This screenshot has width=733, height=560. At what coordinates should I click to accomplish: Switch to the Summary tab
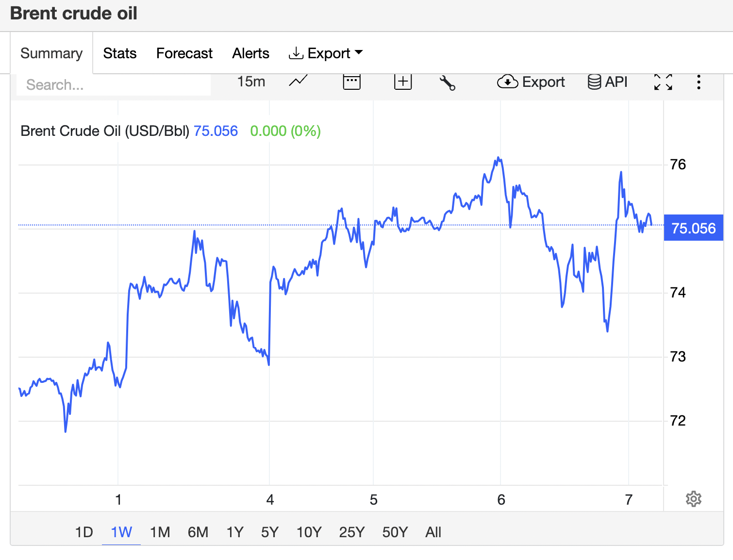click(51, 53)
